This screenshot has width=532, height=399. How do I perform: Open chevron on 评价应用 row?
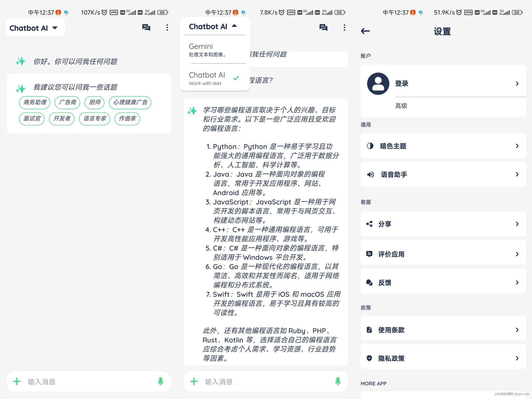[x=517, y=254]
